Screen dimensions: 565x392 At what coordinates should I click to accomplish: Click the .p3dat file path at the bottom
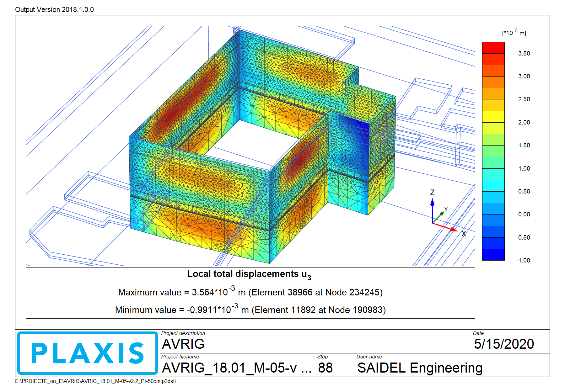click(96, 381)
